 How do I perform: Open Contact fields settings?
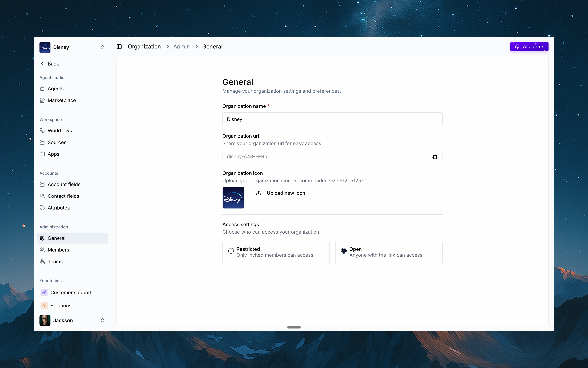pos(72,196)
